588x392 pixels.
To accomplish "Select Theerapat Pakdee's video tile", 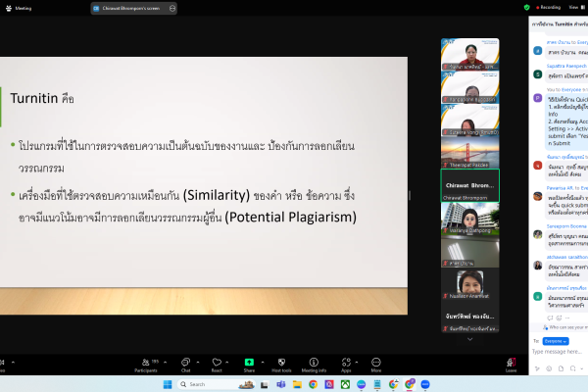I will pyautogui.click(x=469, y=153).
